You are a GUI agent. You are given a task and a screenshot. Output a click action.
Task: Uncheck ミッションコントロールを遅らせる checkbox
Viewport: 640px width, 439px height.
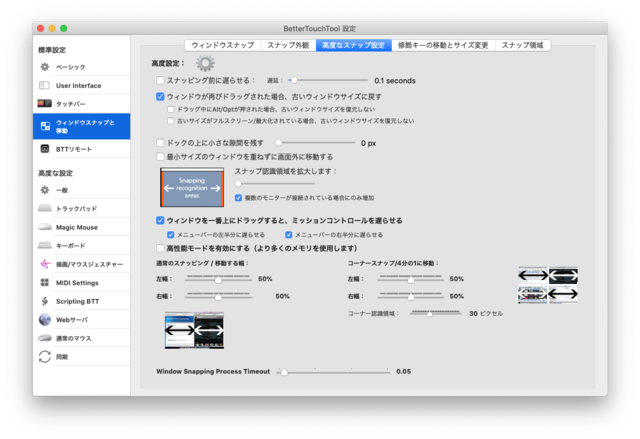coord(160,221)
